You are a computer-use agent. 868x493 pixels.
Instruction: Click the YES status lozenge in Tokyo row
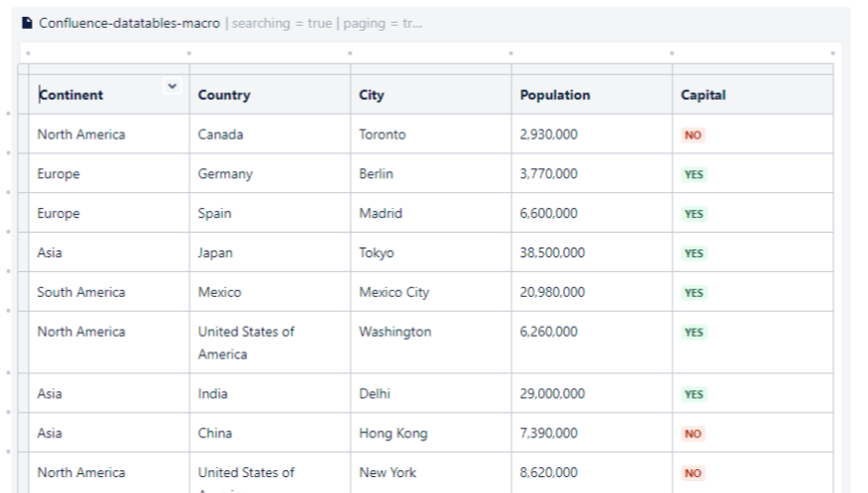694,254
